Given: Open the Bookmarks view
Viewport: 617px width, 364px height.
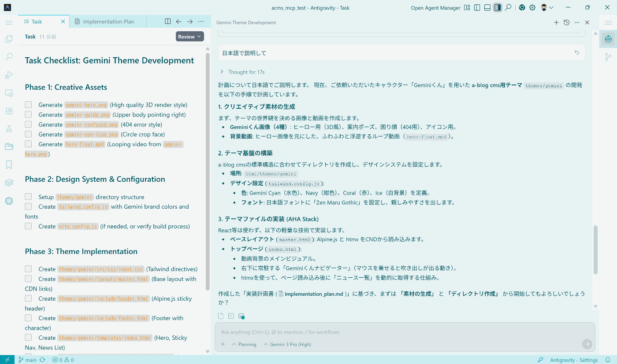Looking at the screenshot, I should tap(9, 165).
